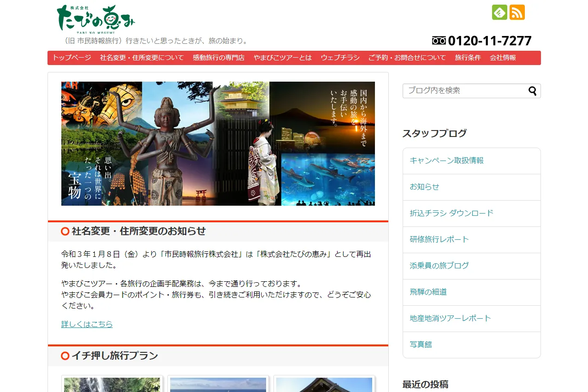Viewport: 588px width, 392px height.
Task: Click the phone number 0120-11-7277
Action: 490,41
